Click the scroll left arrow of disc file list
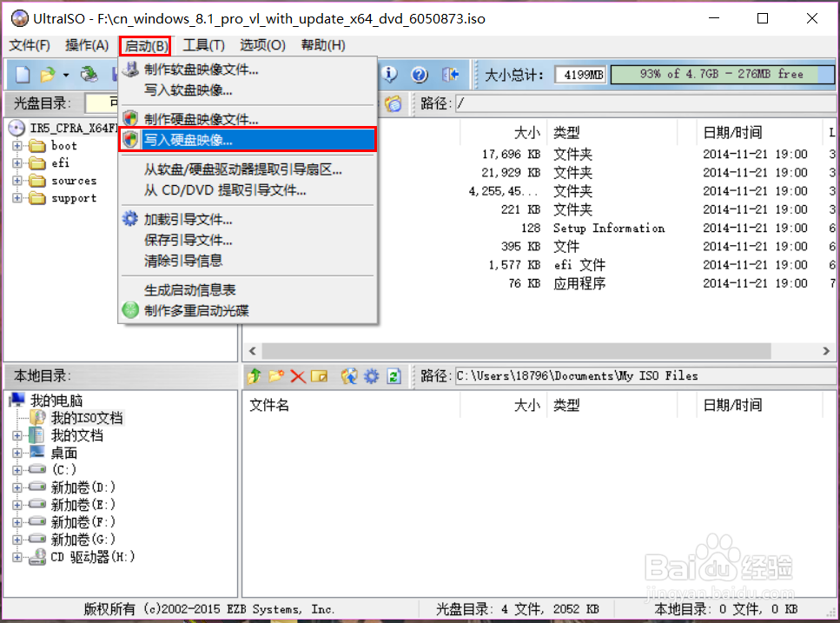Image resolution: width=840 pixels, height=623 pixels. pos(252,351)
